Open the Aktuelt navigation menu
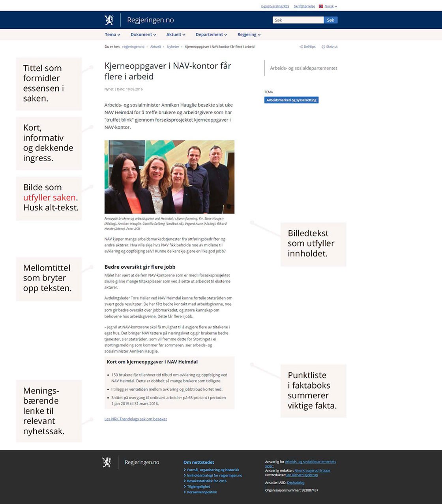442x504 pixels. 176,35
